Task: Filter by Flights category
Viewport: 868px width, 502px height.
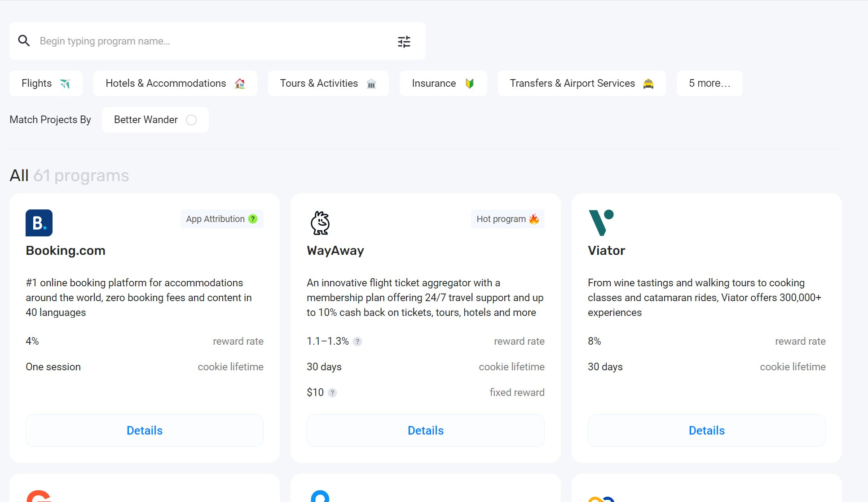Action: (x=46, y=83)
